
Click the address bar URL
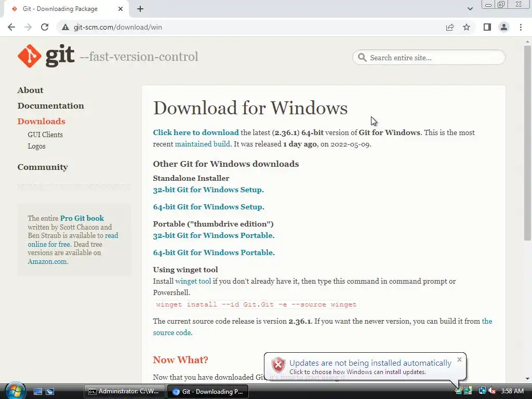tap(118, 27)
